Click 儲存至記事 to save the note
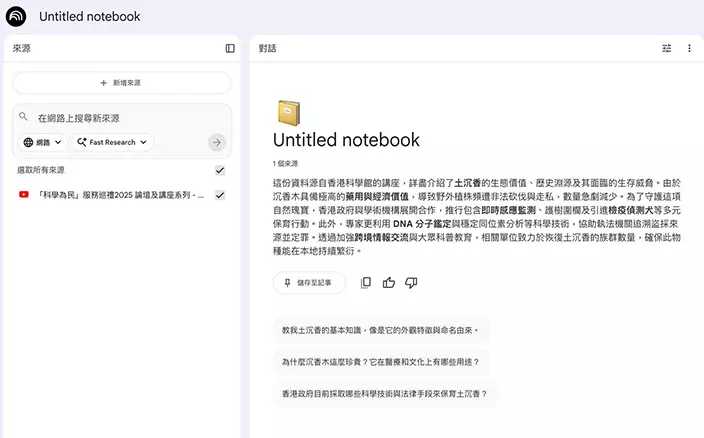The height and width of the screenshot is (438, 704). pyautogui.click(x=309, y=283)
